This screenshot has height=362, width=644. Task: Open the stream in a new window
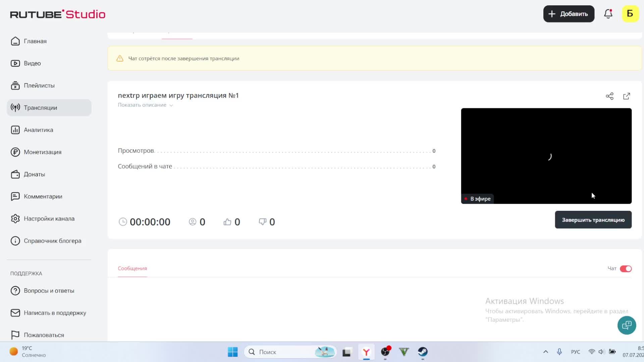coord(626,96)
